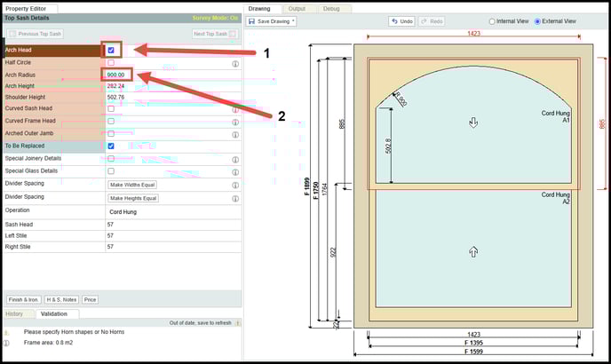The height and width of the screenshot is (364, 611).
Task: Click the Make Heights Equal button
Action: pos(133,199)
